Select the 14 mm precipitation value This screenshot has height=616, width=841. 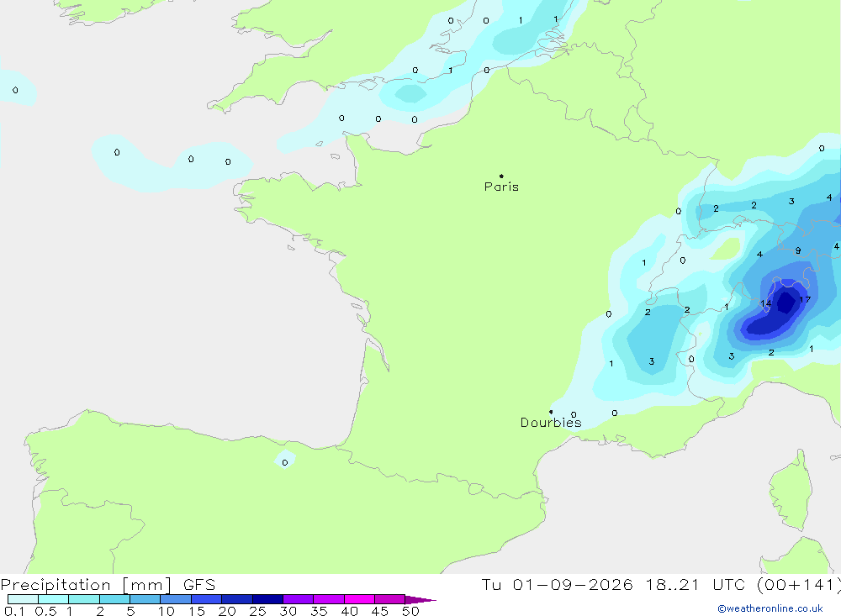[766, 303]
